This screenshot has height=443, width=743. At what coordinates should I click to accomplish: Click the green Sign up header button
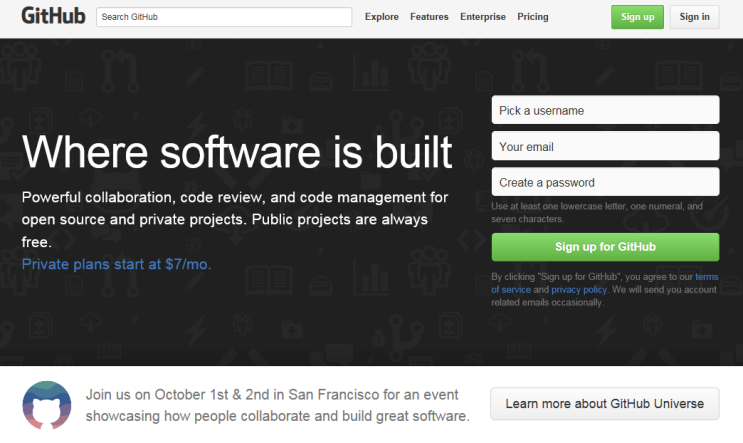[637, 17]
